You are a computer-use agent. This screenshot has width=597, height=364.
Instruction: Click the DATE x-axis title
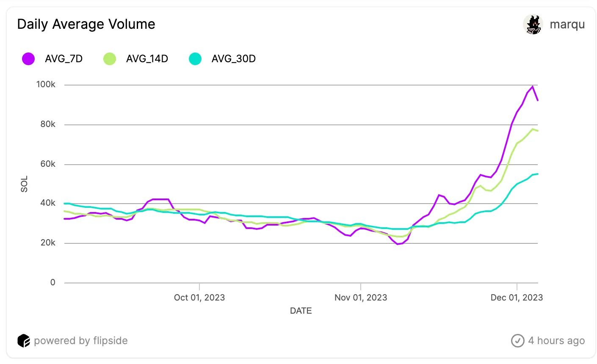(x=301, y=311)
